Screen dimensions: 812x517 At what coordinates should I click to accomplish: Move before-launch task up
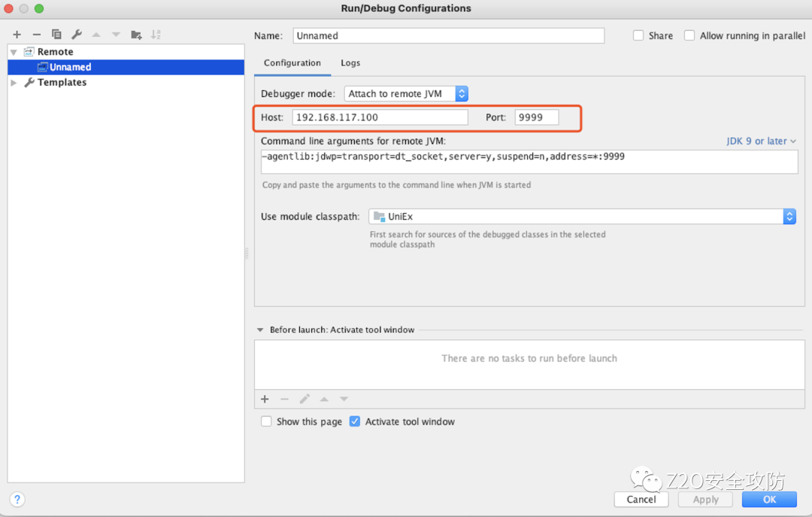[324, 399]
